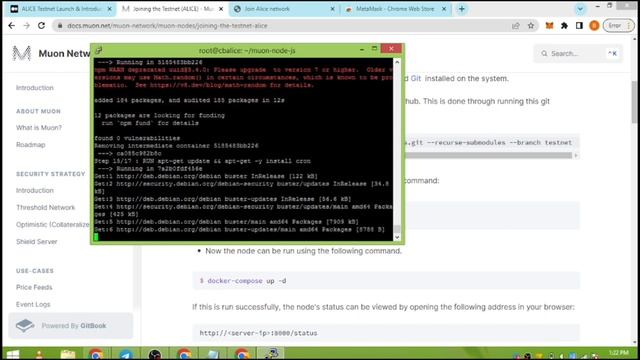Open Introduction in docs sidebar top

(35, 88)
